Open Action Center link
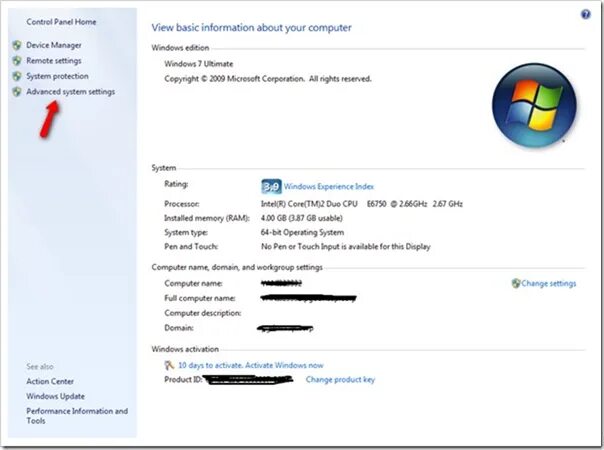This screenshot has height=450, width=604. (x=50, y=381)
